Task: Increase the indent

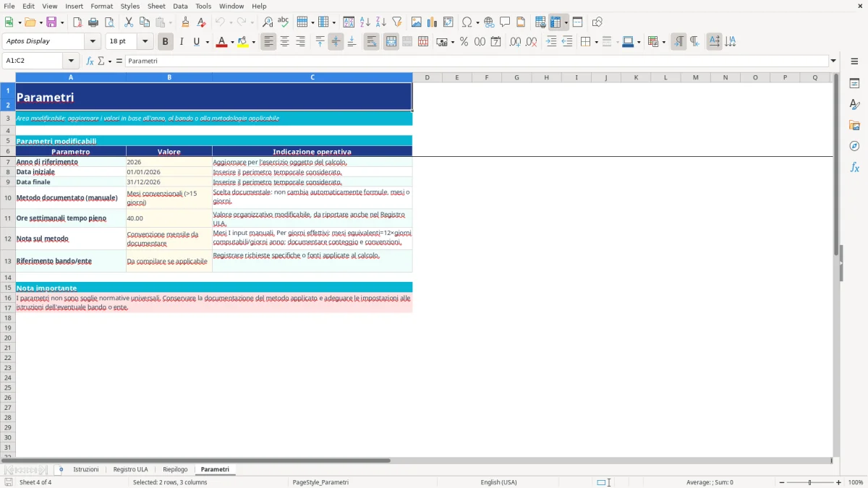Action: 551,42
